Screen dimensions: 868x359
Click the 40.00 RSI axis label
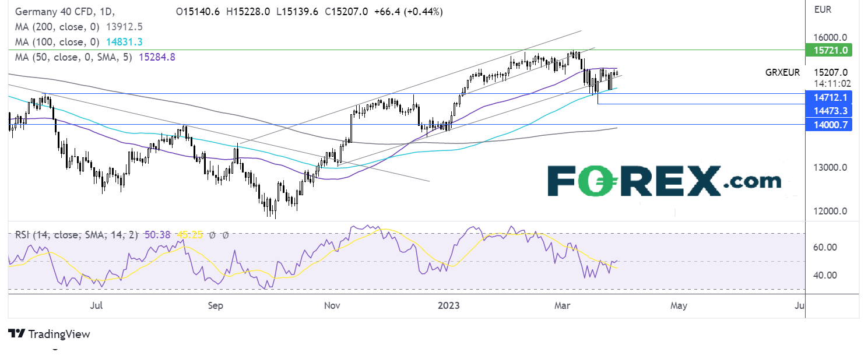[825, 275]
